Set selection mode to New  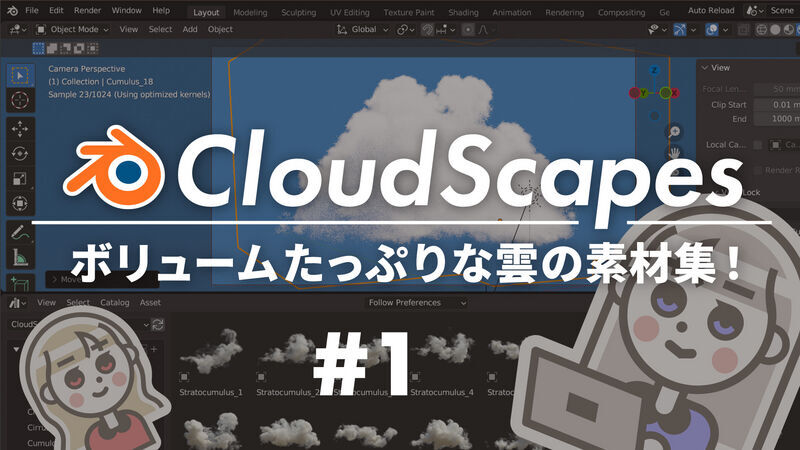[x=38, y=48]
